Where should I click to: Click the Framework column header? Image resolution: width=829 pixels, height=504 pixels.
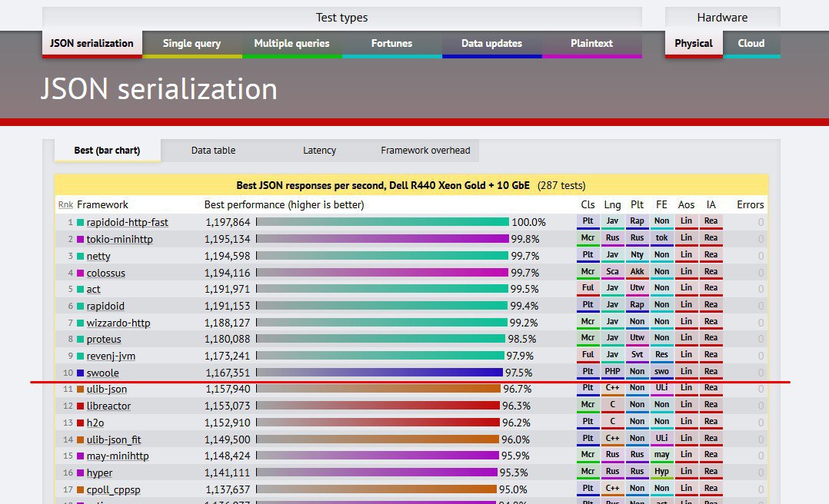[x=102, y=205]
